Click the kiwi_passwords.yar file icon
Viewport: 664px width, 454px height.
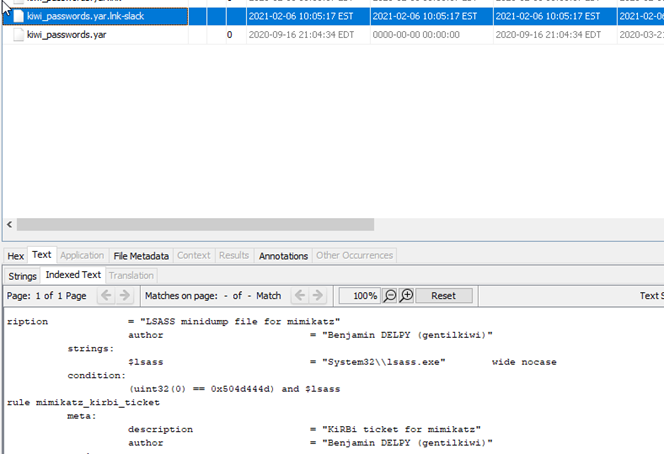[18, 34]
